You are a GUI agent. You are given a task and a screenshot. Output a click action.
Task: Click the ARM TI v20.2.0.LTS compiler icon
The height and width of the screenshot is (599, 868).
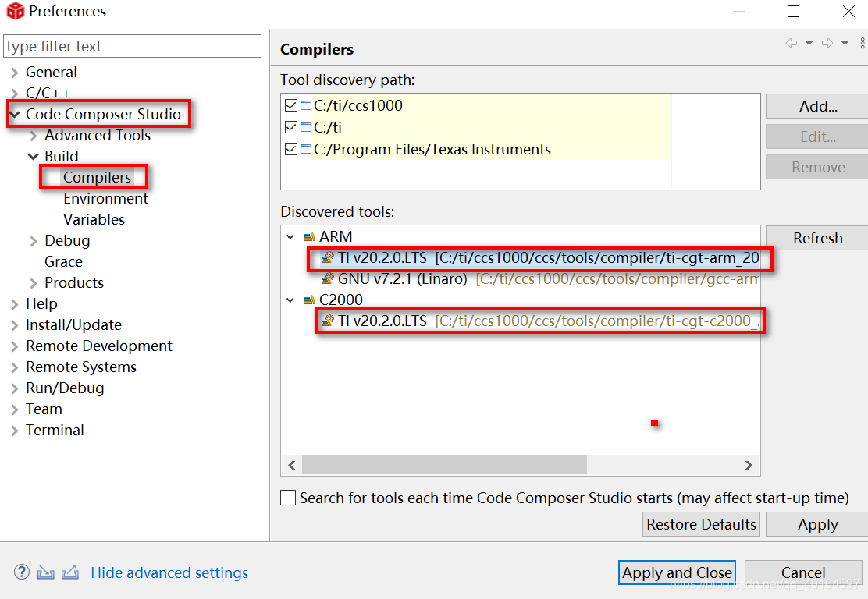coord(329,257)
